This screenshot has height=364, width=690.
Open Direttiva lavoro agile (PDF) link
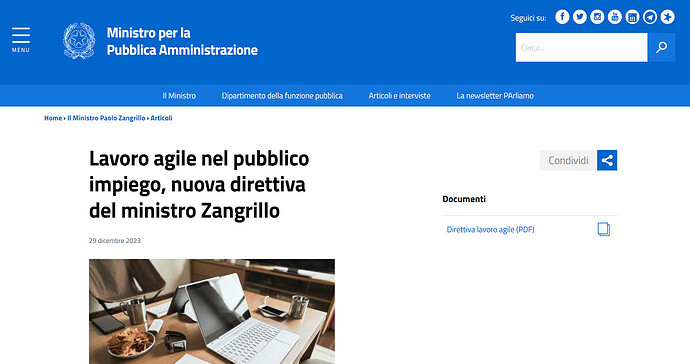click(x=490, y=229)
